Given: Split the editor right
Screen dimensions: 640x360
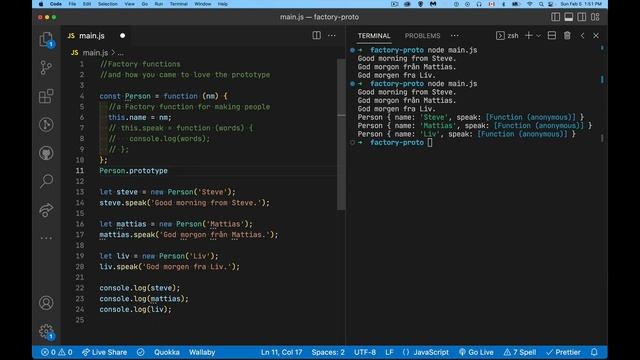Looking at the screenshot, I should pos(316,36).
